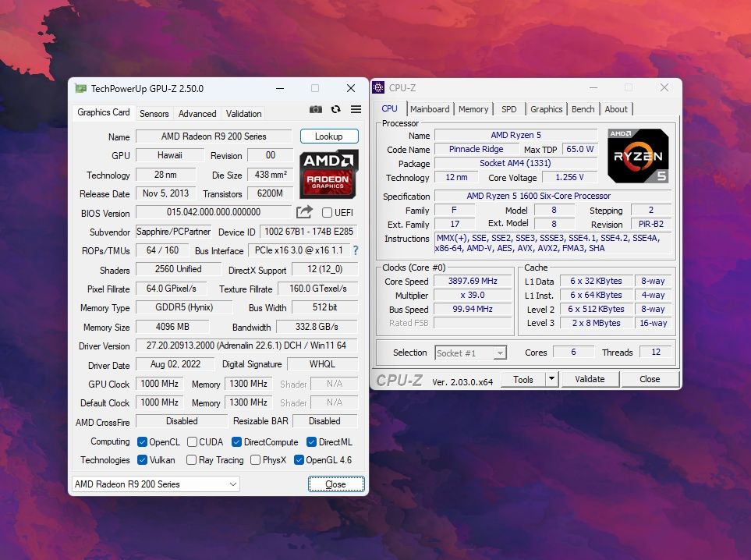Select the CPU tab in CPU-Z
Image resolution: width=751 pixels, height=560 pixels.
(389, 108)
